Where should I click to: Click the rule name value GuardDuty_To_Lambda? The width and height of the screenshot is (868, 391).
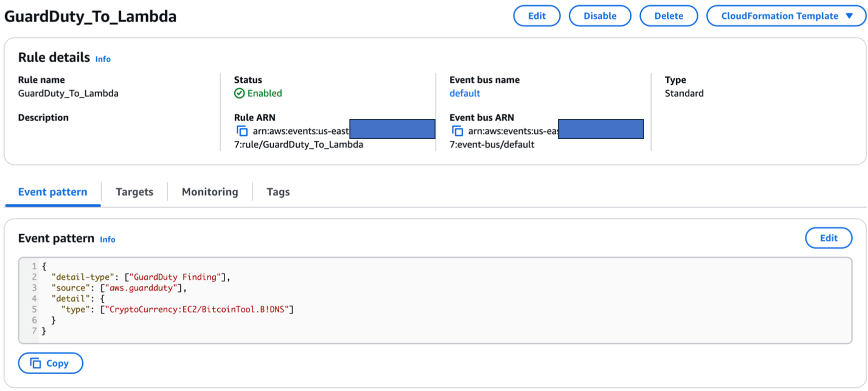pyautogui.click(x=68, y=93)
